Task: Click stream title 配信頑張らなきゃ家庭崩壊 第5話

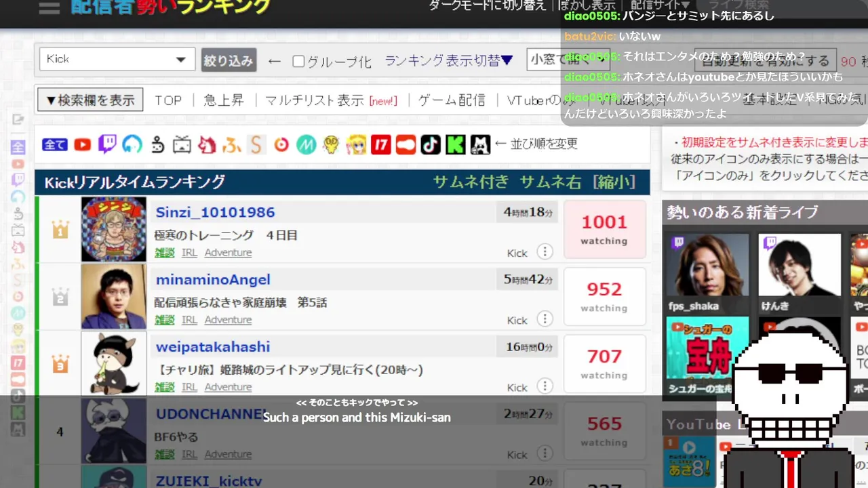Action: point(241,302)
